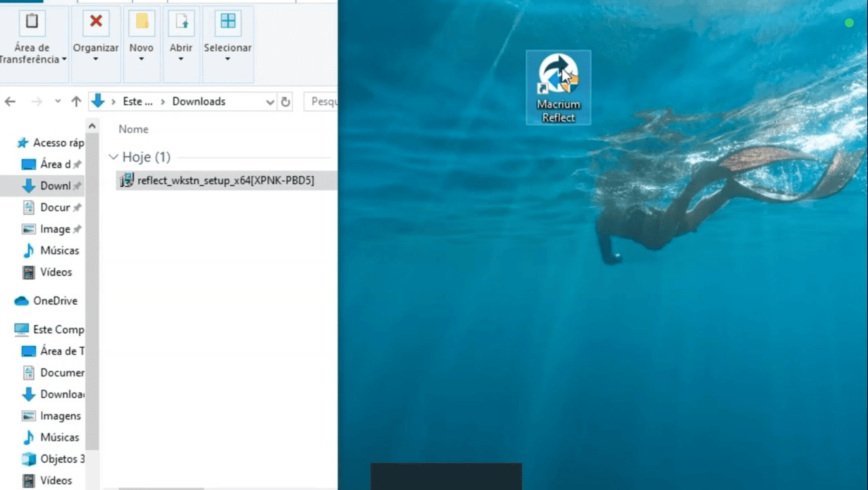Screen dimensions: 868x490
Task: Click the clipboard paste icon
Action: pos(32,22)
